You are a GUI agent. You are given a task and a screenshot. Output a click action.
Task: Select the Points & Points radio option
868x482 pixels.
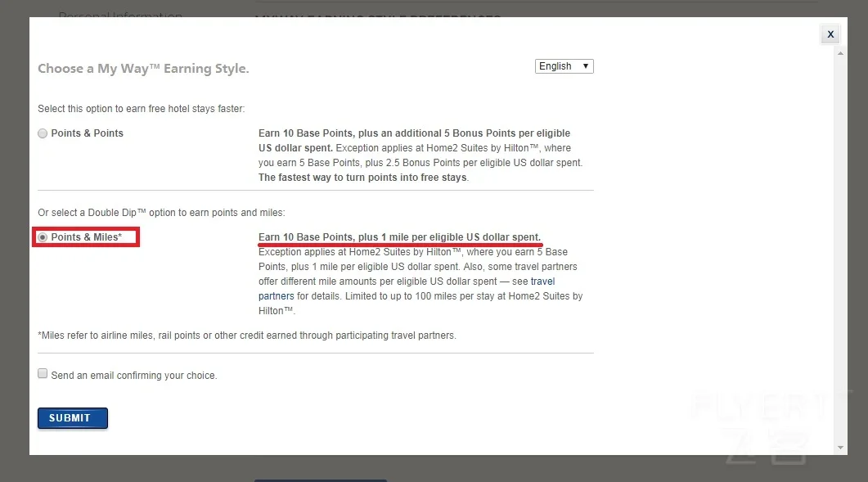(43, 133)
